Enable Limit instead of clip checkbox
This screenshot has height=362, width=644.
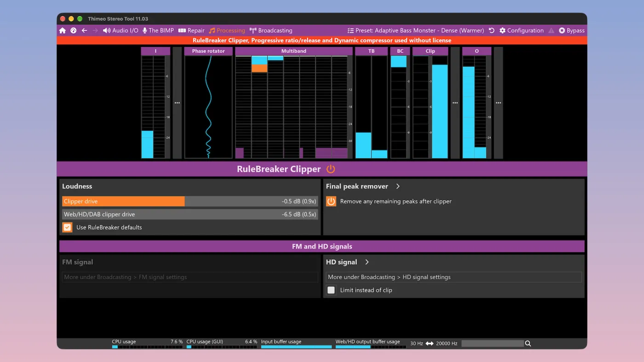(331, 290)
